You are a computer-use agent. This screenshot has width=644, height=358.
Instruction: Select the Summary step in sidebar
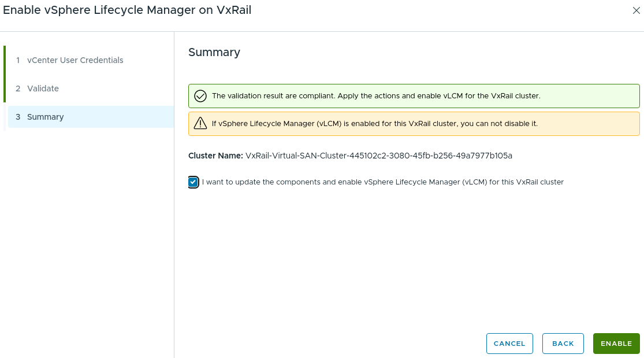46,116
